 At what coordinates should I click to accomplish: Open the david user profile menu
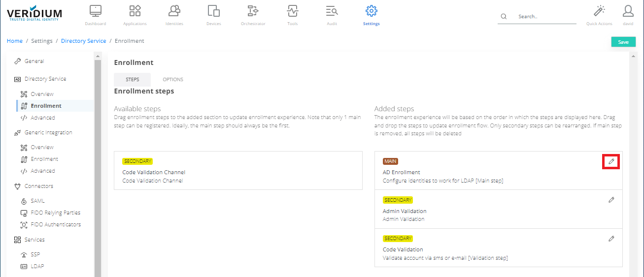pos(628,11)
